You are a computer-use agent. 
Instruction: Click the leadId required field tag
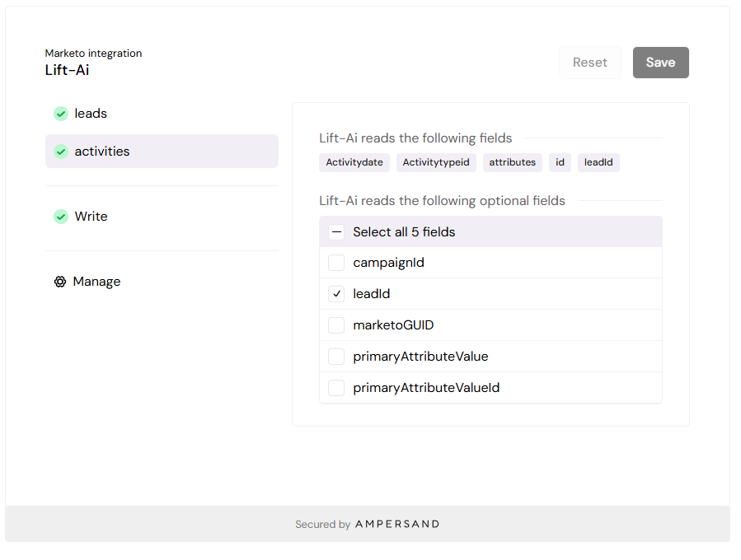pos(598,162)
